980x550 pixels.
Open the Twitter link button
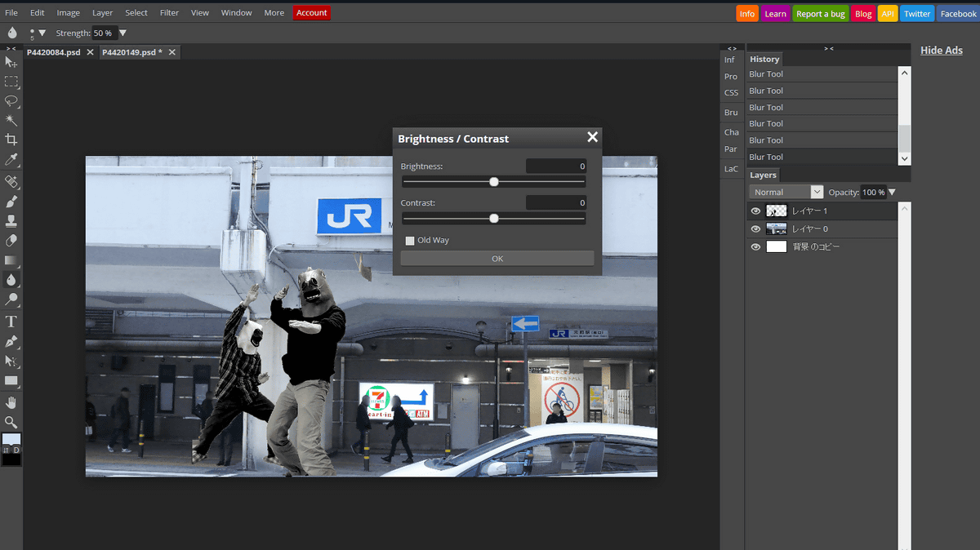[x=917, y=14]
